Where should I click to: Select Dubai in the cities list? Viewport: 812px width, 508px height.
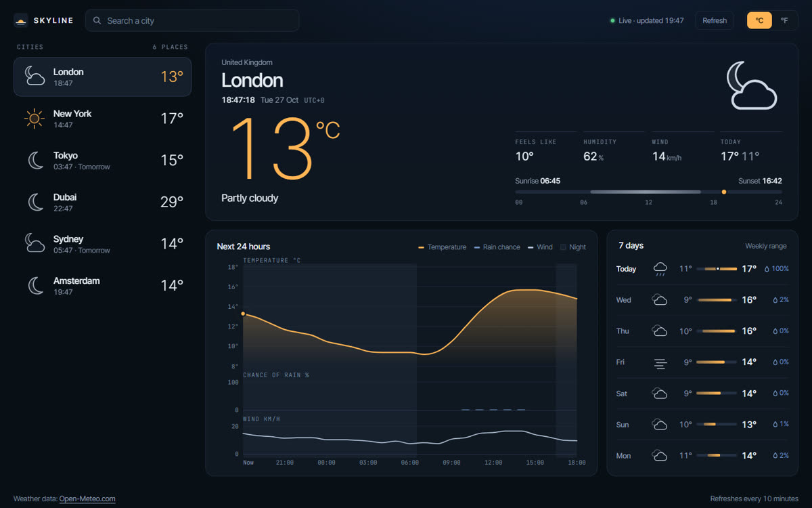tap(103, 202)
